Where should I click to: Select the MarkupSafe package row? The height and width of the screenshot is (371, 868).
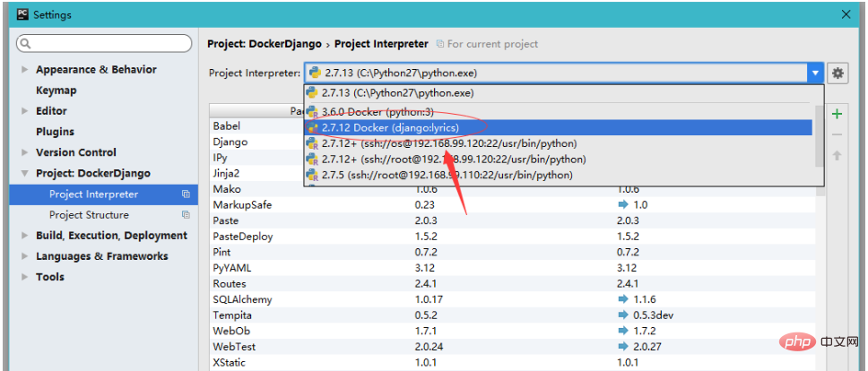coord(512,204)
